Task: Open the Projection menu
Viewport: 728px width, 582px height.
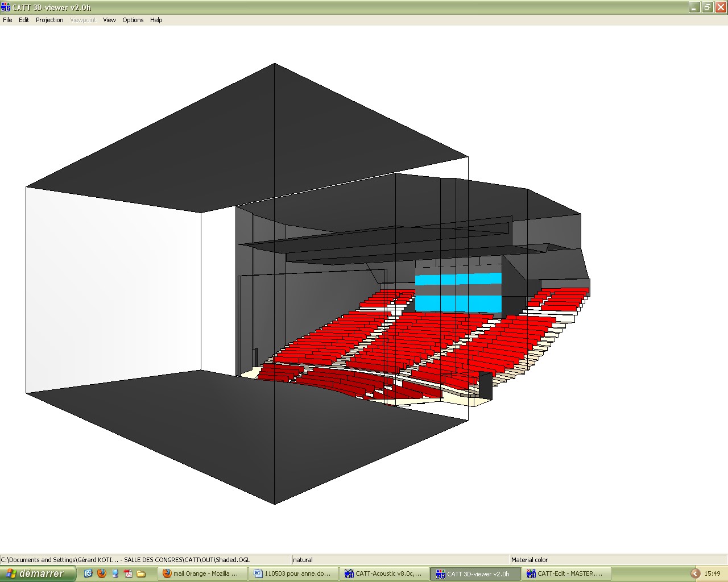Action: pyautogui.click(x=49, y=20)
